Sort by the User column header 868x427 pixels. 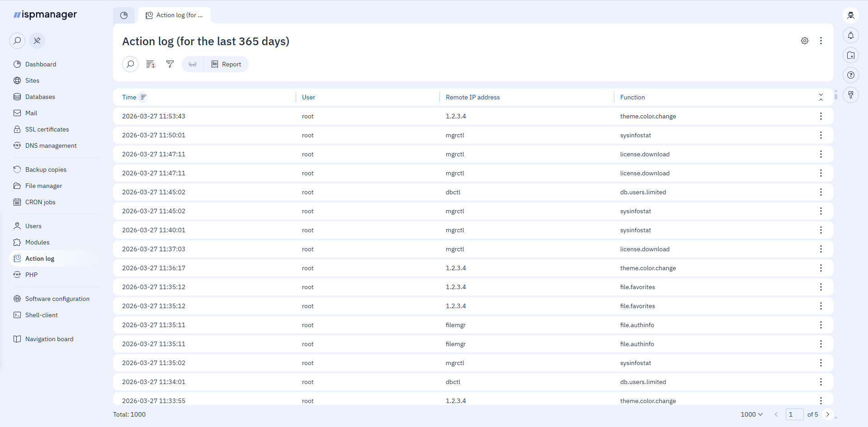308,97
